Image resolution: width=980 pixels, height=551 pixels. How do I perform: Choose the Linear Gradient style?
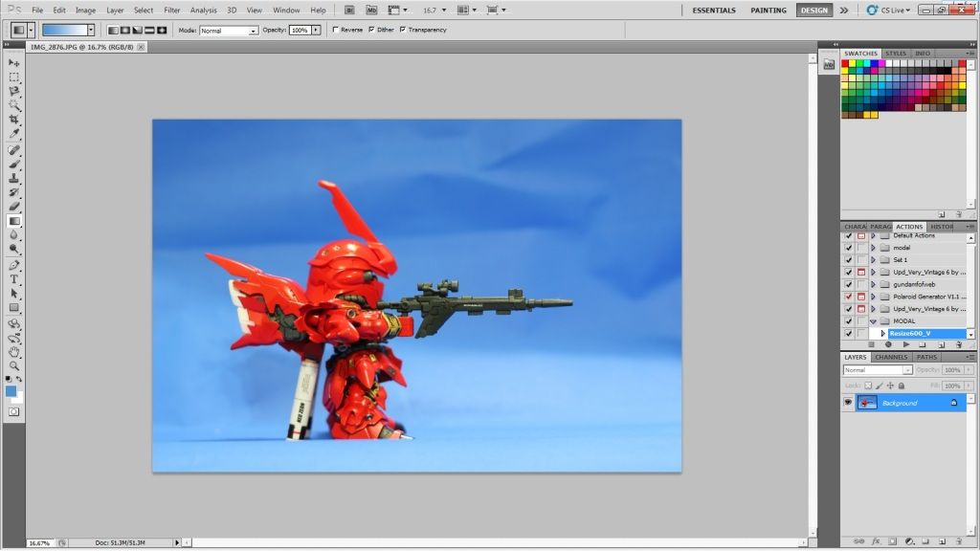[113, 30]
